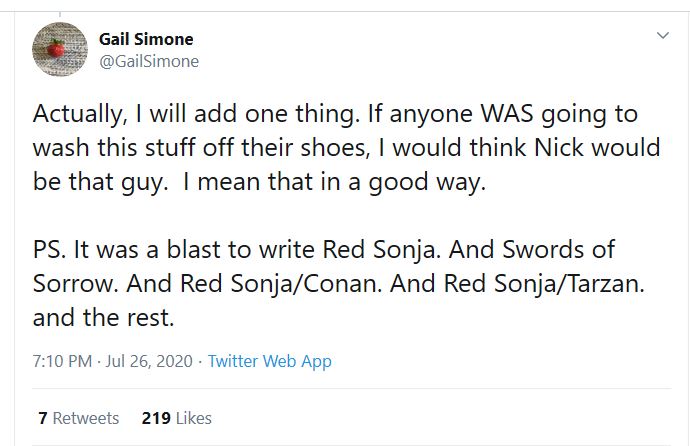Open the @GailSimone handle link
This screenshot has height=446, width=690.
[x=149, y=61]
